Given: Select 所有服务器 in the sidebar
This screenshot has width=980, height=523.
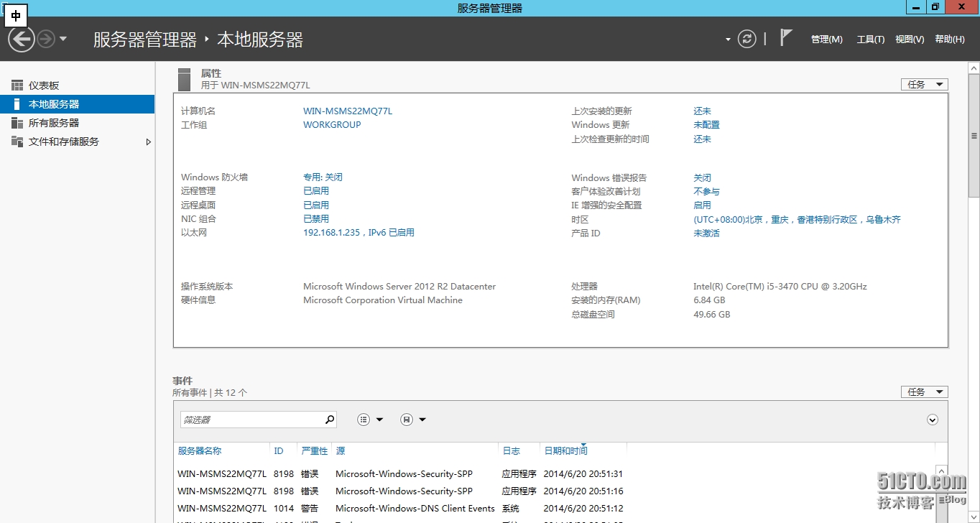Looking at the screenshot, I should (77, 123).
